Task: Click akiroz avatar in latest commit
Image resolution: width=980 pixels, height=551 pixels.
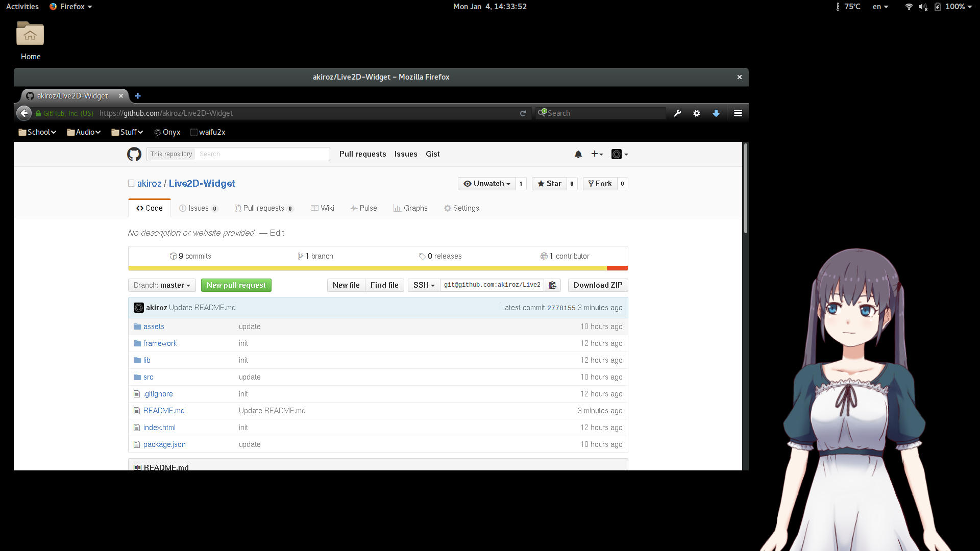Action: pos(139,308)
